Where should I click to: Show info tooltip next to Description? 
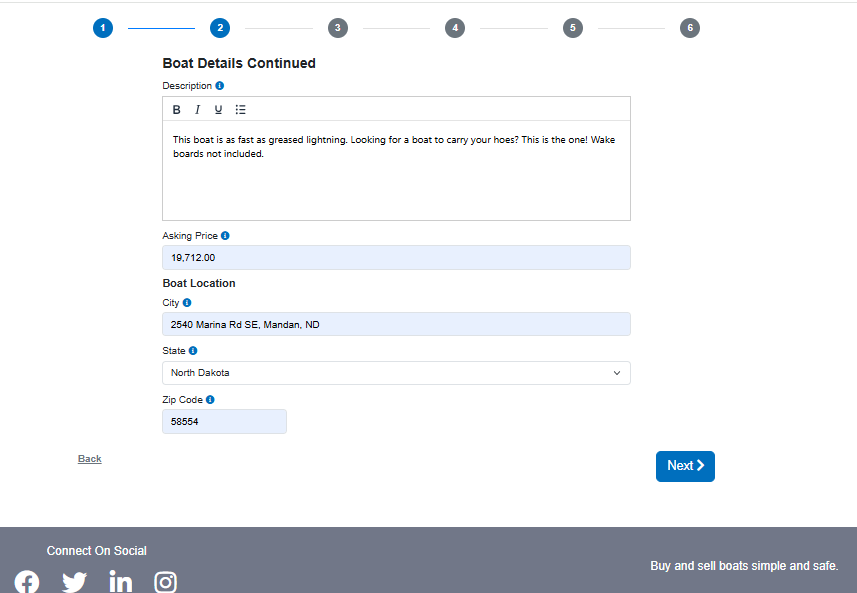[220, 86]
